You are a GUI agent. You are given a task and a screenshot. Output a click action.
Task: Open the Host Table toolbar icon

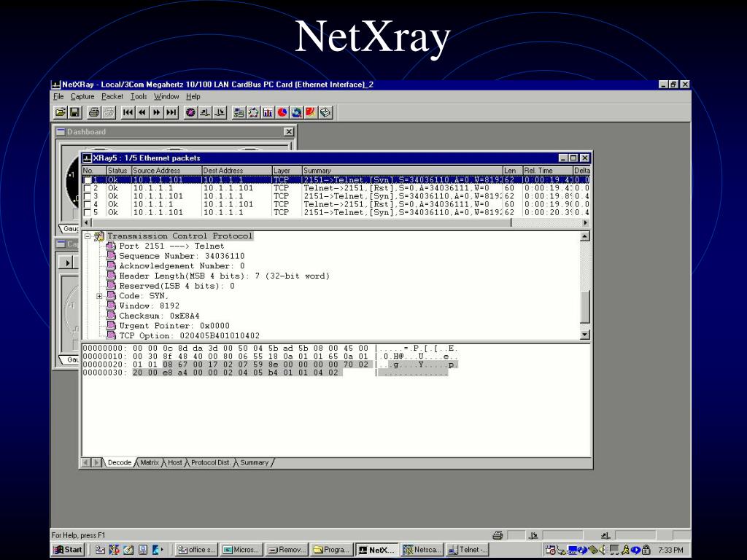239,112
